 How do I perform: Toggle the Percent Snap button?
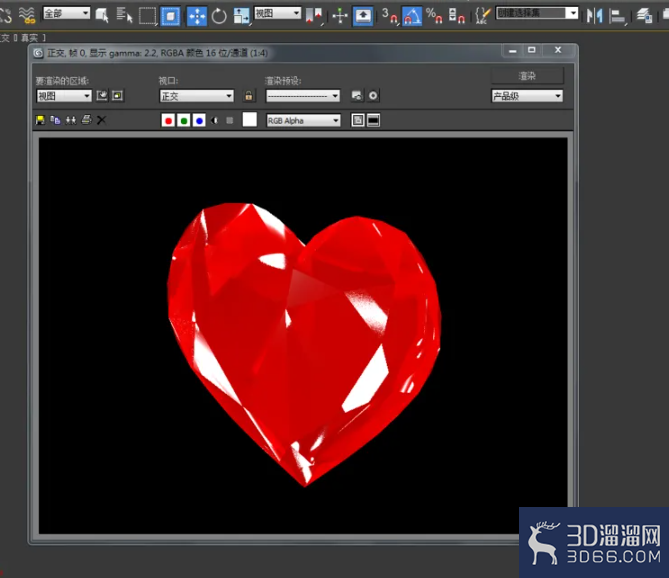(x=434, y=16)
